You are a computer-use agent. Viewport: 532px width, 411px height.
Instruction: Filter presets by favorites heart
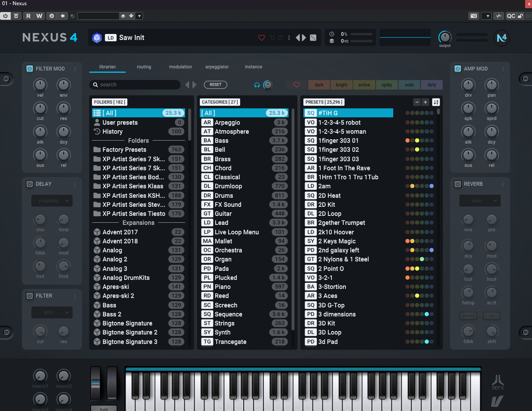coord(297,85)
